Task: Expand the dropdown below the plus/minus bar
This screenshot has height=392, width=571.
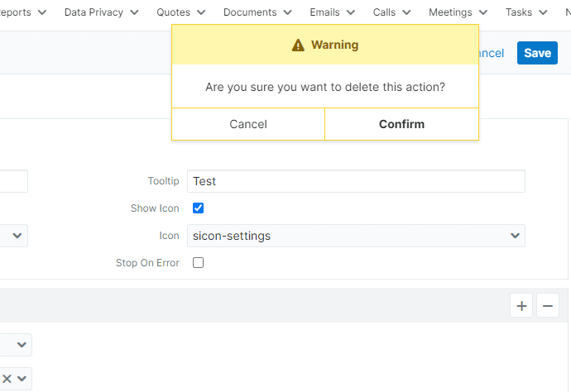Action: [16, 345]
